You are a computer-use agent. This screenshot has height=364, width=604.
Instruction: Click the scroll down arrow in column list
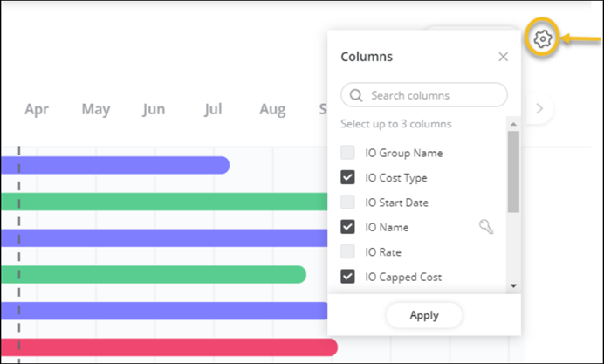513,285
